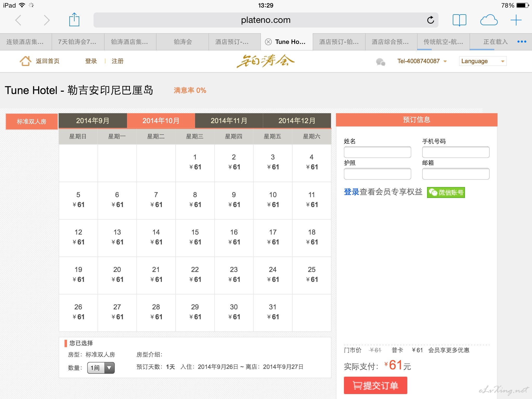The image size is (532, 399).
Task: Sign in with the green 微信账号 button
Action: click(x=446, y=192)
